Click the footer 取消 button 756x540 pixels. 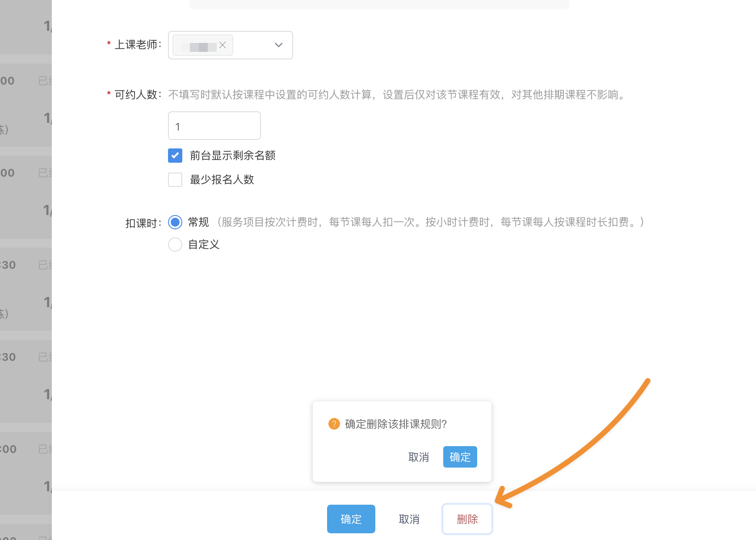click(x=409, y=519)
